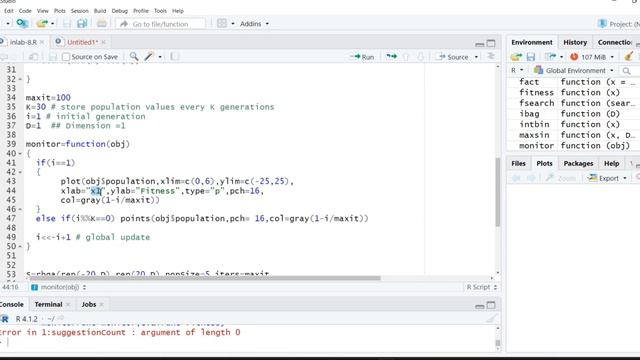The width and height of the screenshot is (640, 360).
Task: Click the Run button
Action: [362, 57]
